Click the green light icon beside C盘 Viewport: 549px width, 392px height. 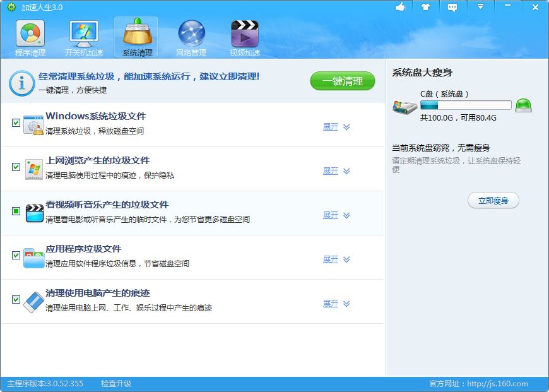point(523,105)
